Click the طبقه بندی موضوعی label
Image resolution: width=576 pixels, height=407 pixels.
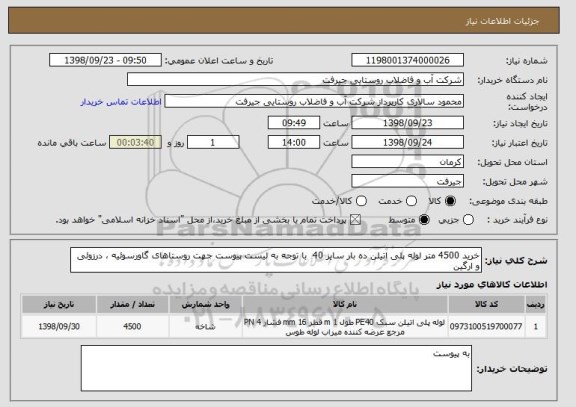(508, 201)
